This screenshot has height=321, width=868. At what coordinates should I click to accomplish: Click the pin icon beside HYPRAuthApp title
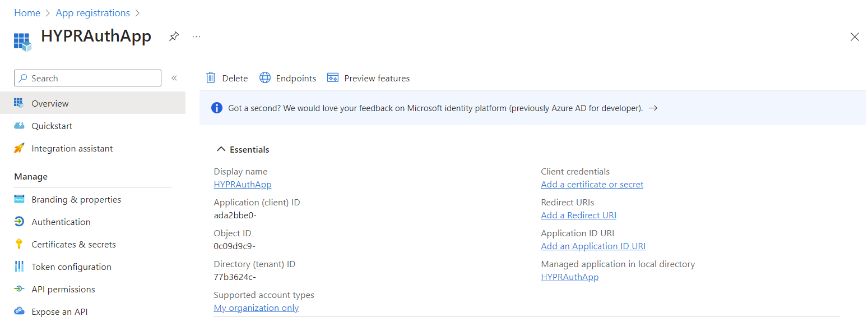[174, 36]
